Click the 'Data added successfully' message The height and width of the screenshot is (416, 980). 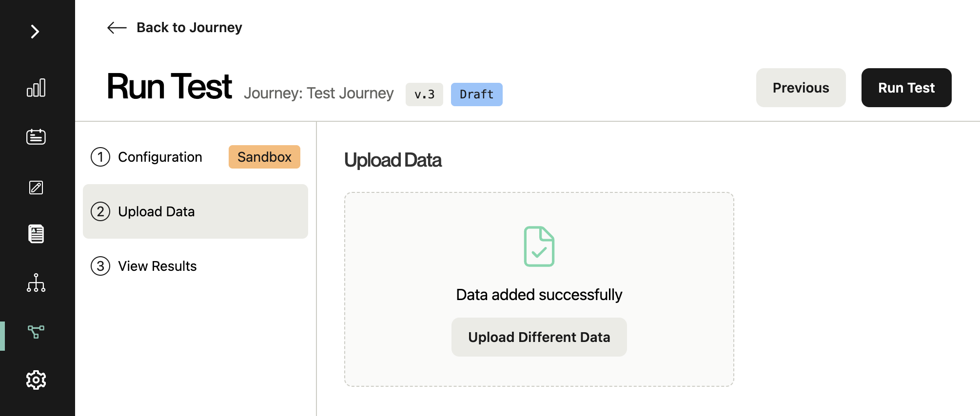[x=539, y=295]
